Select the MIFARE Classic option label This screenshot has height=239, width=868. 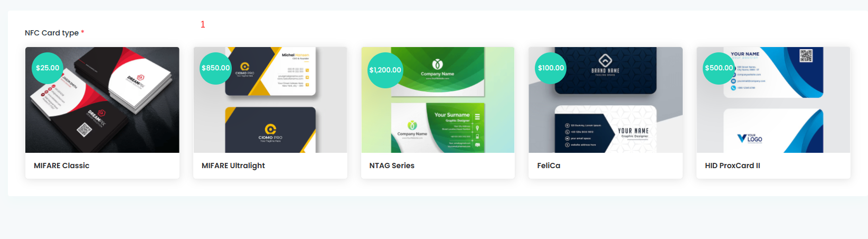pyautogui.click(x=62, y=166)
